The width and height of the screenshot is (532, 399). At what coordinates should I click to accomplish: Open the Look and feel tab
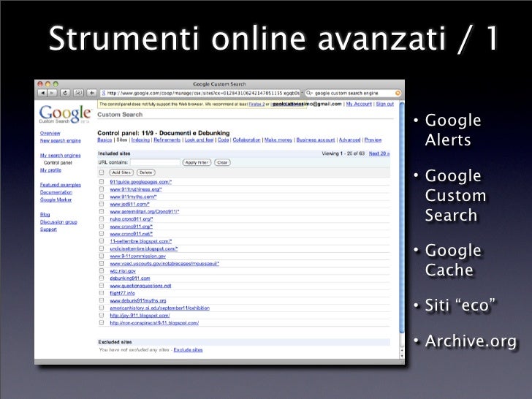(x=199, y=140)
